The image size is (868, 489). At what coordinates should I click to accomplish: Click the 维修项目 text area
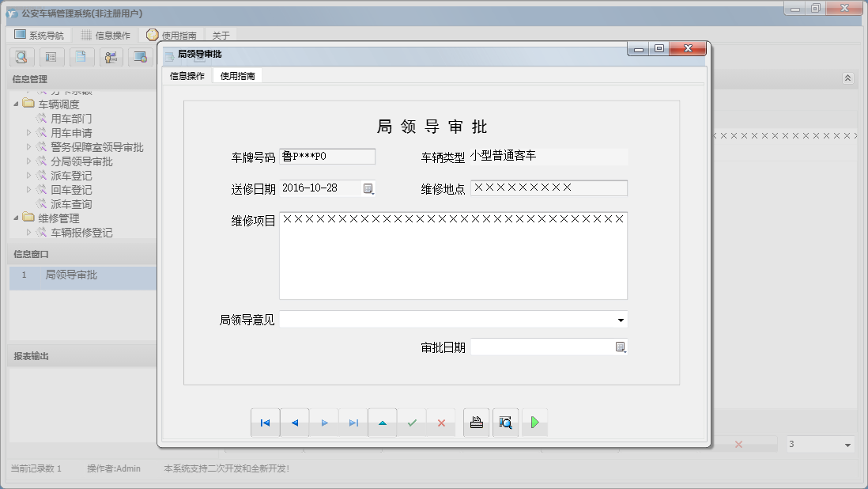[453, 256]
